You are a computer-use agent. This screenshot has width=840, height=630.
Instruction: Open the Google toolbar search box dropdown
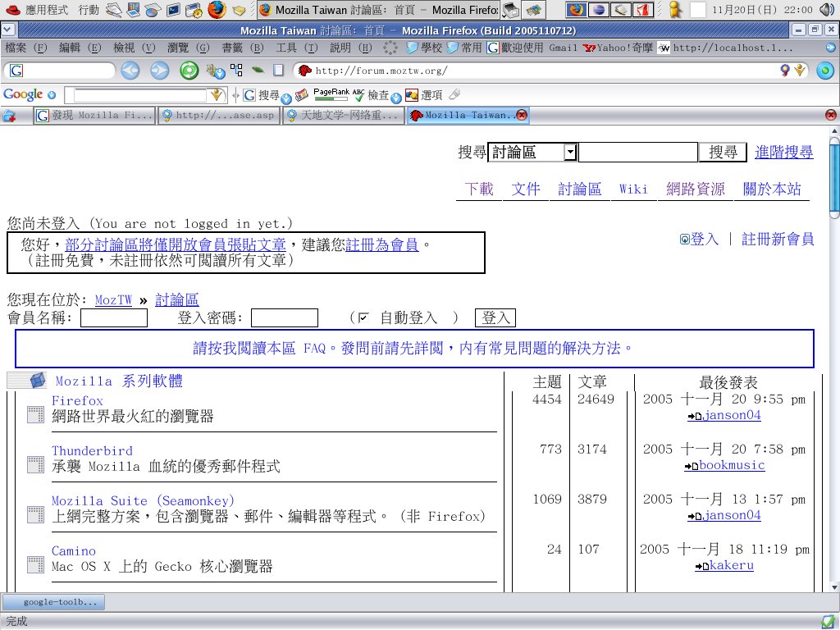217,95
